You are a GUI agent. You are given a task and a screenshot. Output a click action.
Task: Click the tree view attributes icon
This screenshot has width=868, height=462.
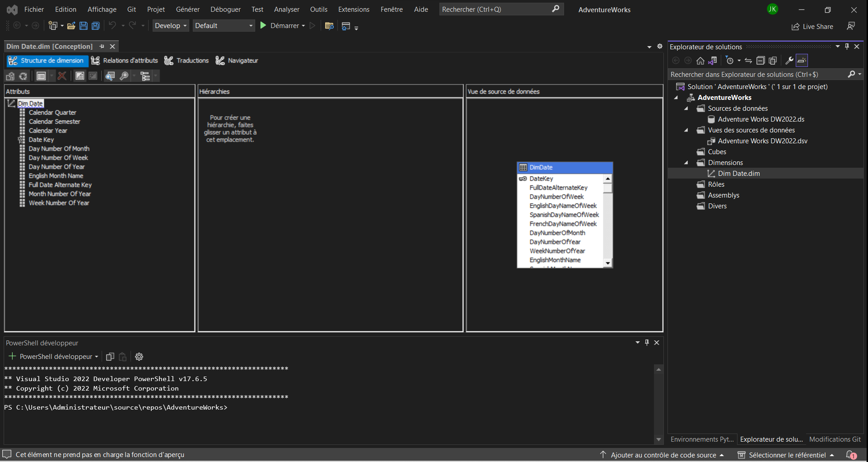click(145, 76)
